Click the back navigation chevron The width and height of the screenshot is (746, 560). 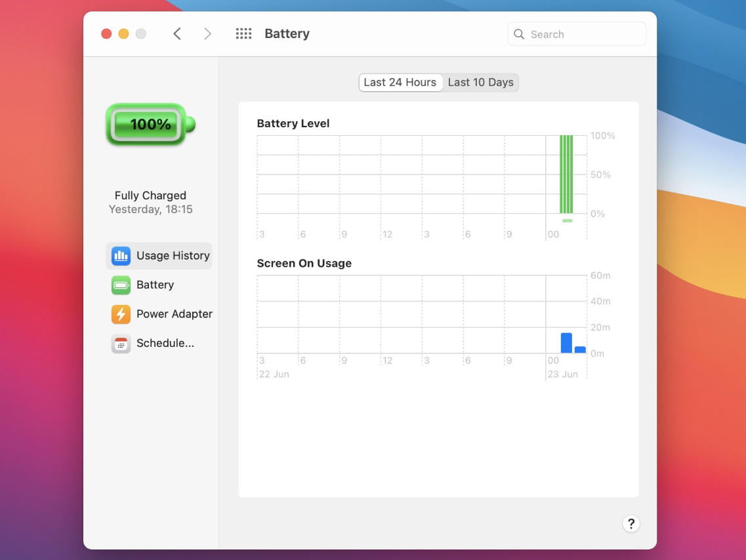pos(177,33)
